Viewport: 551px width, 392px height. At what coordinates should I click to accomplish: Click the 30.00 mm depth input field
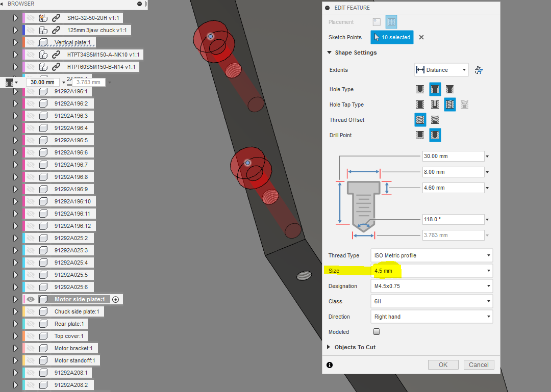(x=452, y=156)
